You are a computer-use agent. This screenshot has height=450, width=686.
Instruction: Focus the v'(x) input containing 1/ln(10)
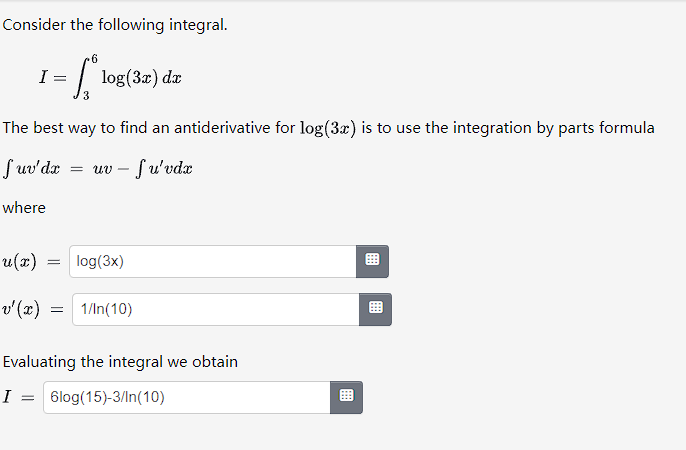coord(216,309)
